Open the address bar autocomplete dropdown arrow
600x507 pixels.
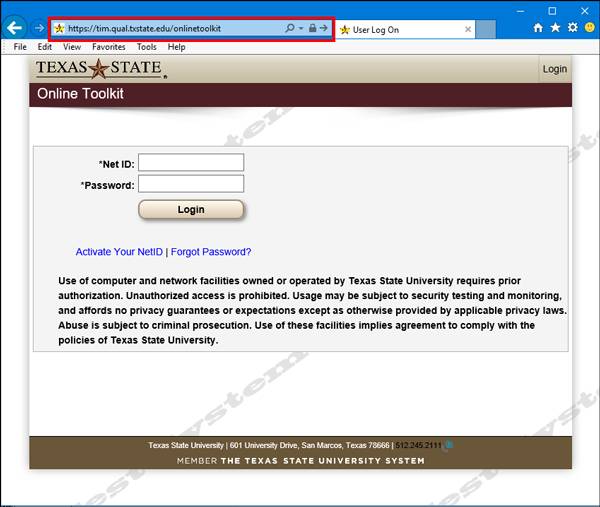(301, 28)
